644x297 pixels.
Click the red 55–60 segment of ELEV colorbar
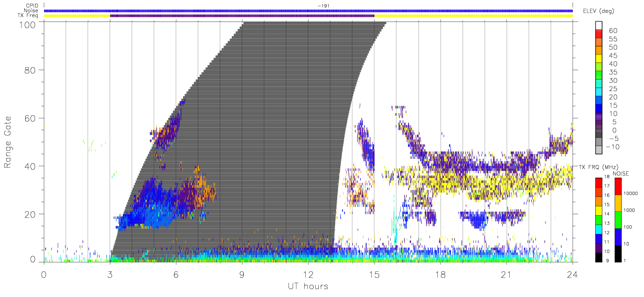(x=598, y=34)
